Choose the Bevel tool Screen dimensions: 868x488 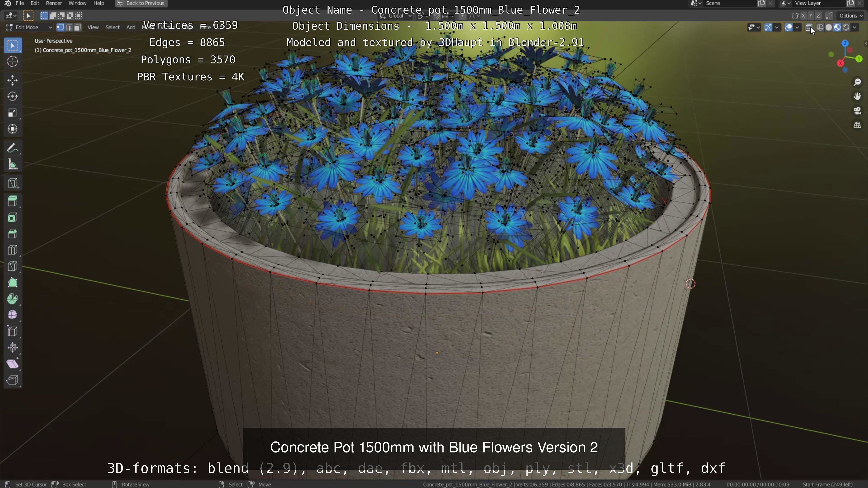click(x=13, y=234)
